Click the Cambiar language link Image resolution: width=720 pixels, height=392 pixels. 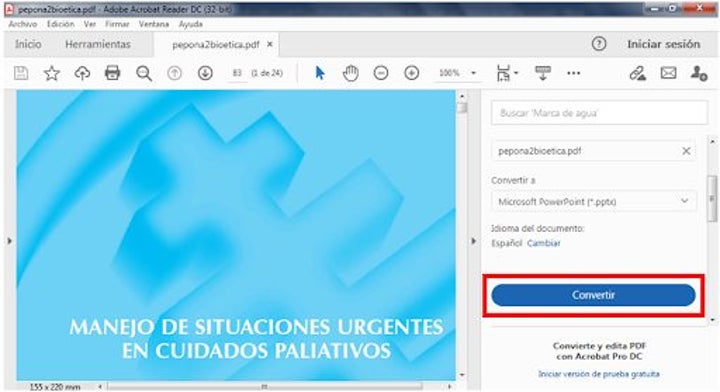tap(544, 243)
